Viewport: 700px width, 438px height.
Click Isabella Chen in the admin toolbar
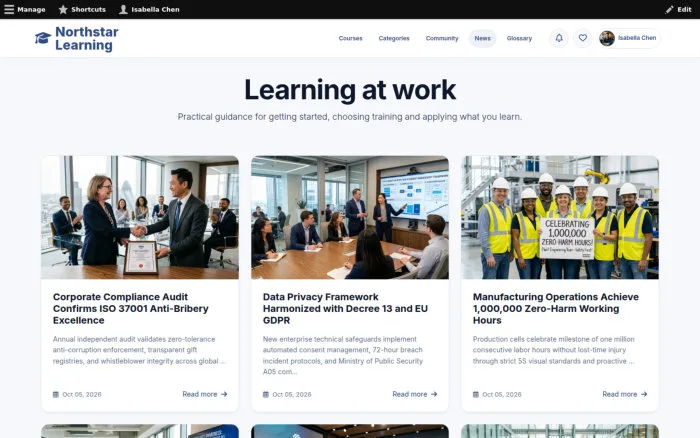(155, 9)
